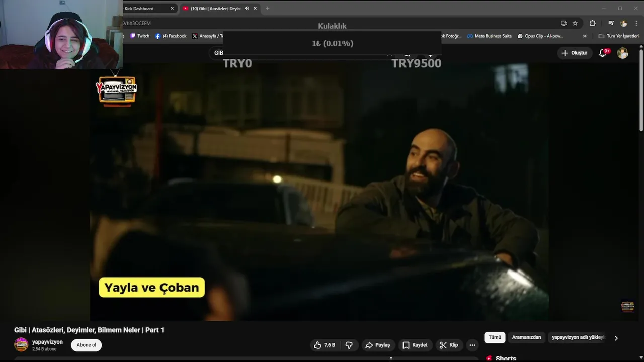644x362 pixels.
Task: Click the install/cast icon in address bar
Action: point(563,23)
